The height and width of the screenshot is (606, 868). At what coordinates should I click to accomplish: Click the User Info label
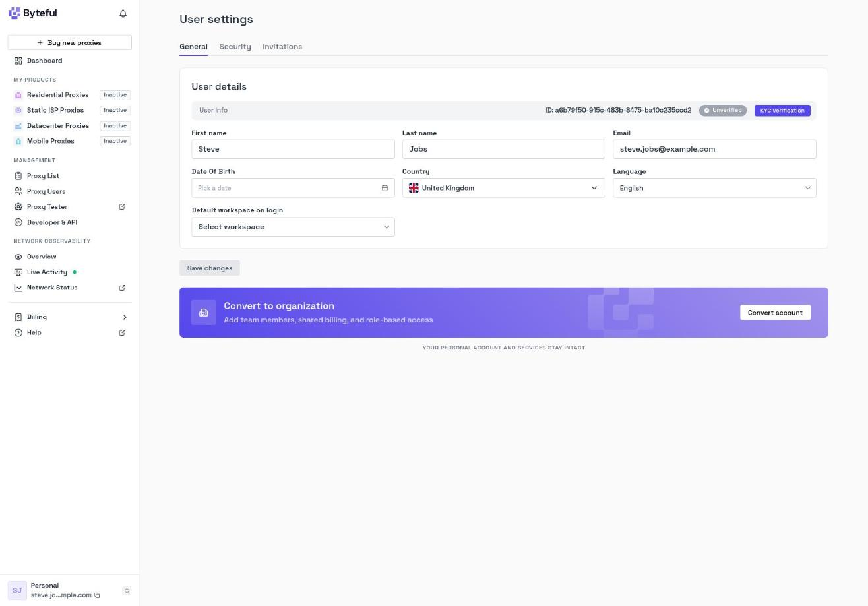coord(214,111)
